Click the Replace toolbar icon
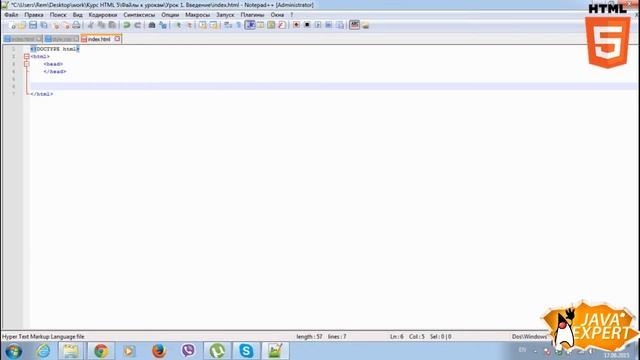 [x=163, y=25]
